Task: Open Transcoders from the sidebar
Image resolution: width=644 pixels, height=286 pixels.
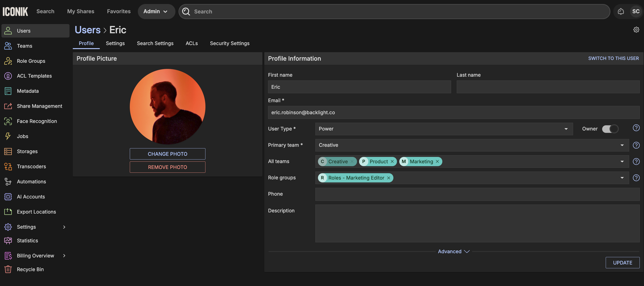Action: coord(31,166)
